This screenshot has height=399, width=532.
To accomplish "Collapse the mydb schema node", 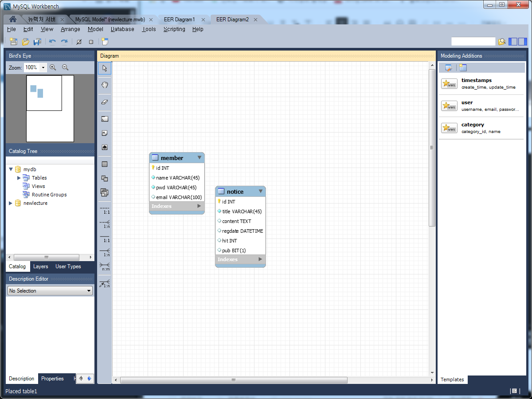I will (x=11, y=169).
